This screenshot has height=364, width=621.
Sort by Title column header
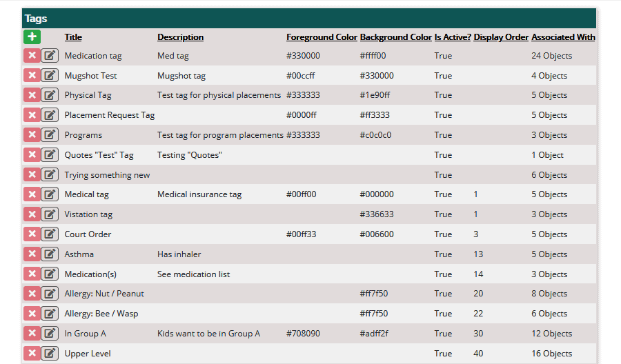click(x=73, y=37)
